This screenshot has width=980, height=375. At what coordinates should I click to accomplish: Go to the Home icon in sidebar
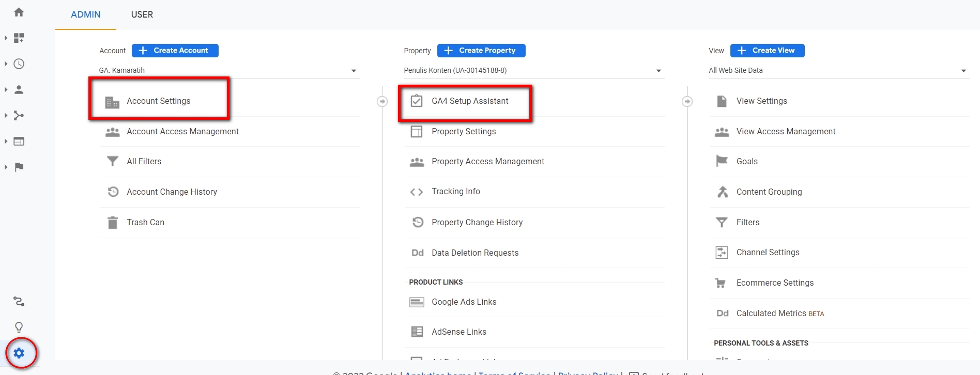pyautogui.click(x=19, y=12)
